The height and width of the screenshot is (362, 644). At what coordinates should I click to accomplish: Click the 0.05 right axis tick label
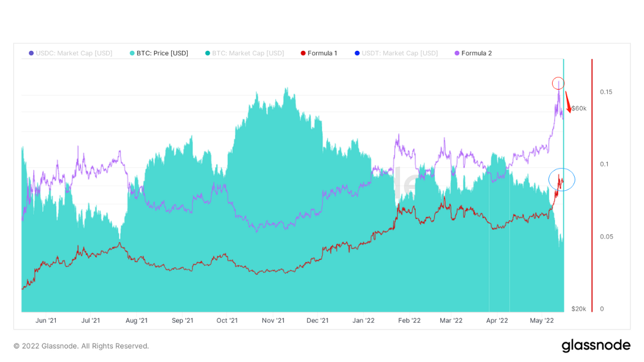[606, 237]
